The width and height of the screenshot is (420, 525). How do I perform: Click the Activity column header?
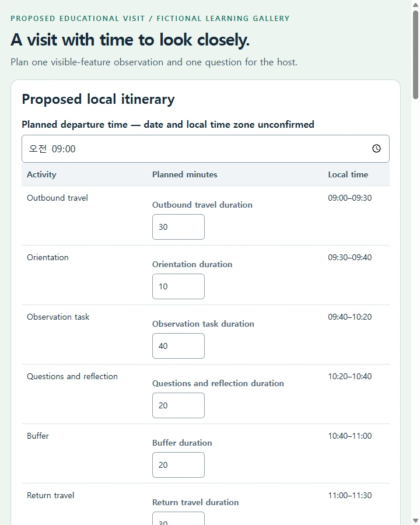[x=41, y=174]
